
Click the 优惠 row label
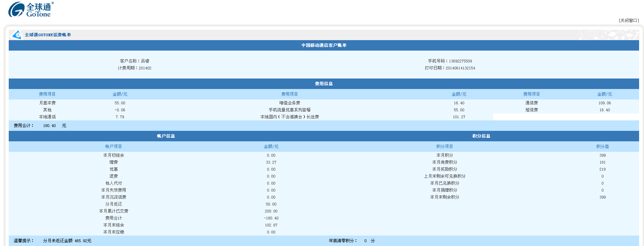(114, 169)
